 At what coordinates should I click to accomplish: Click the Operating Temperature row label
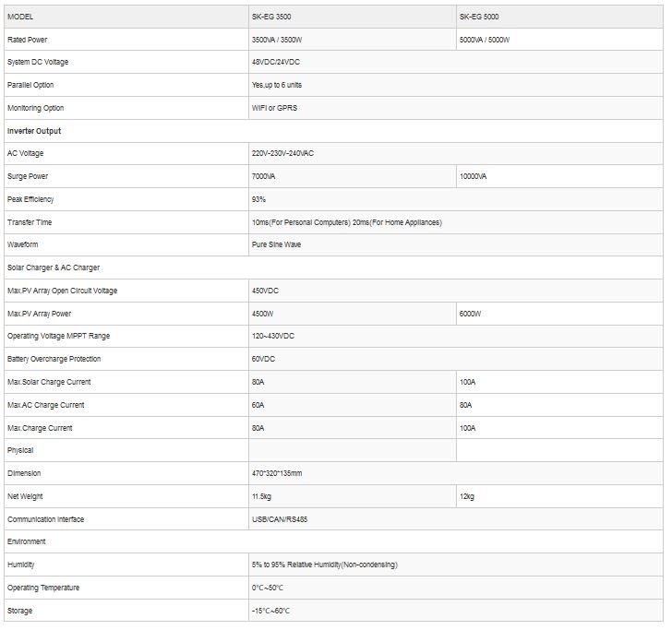pos(43,588)
